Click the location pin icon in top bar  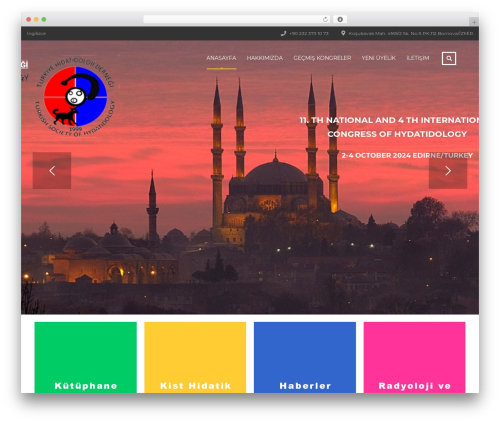(x=343, y=33)
